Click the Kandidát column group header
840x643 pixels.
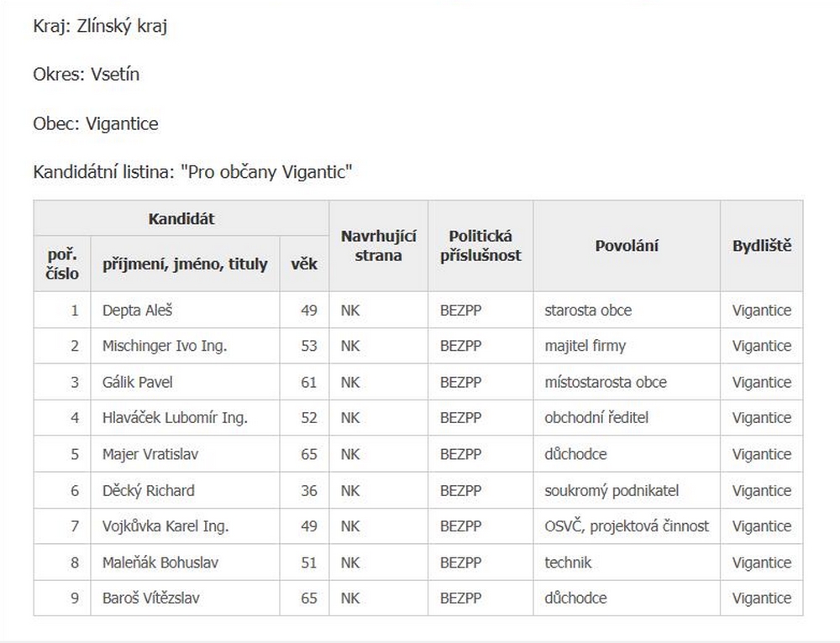pos(181,219)
